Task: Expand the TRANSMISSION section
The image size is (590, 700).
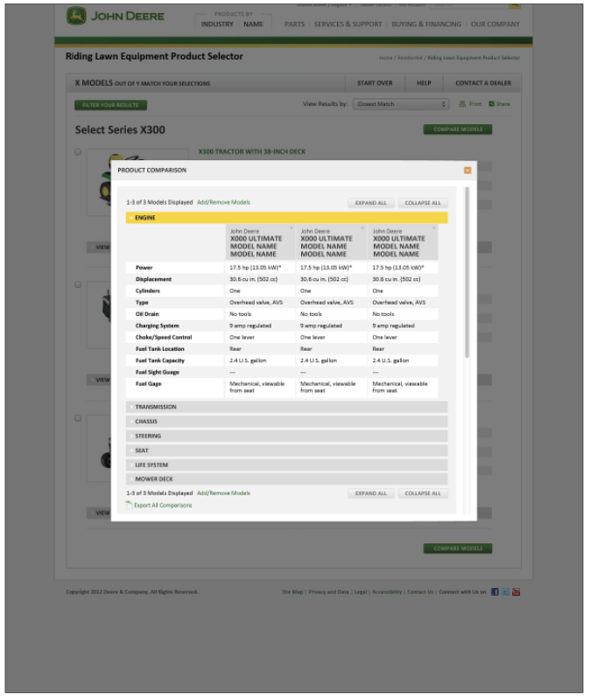Action: tap(286, 407)
